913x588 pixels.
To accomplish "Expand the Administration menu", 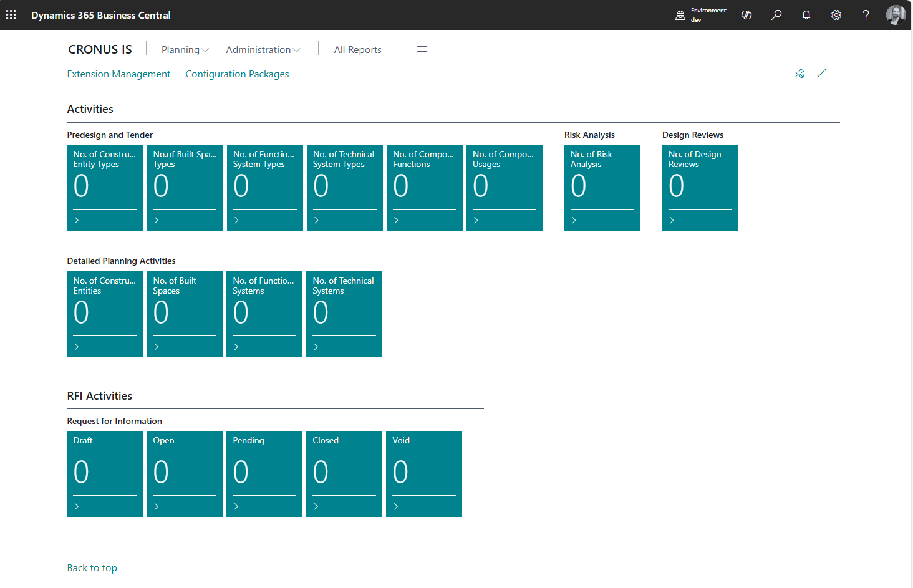I will point(263,50).
